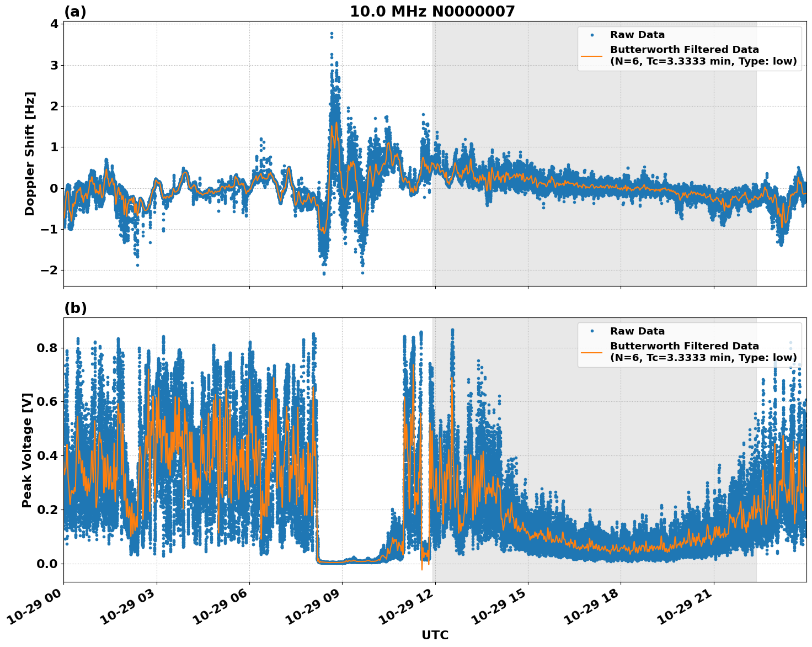This screenshot has width=812, height=647.
Task: Select the panel label (b)
Action: tap(76, 308)
